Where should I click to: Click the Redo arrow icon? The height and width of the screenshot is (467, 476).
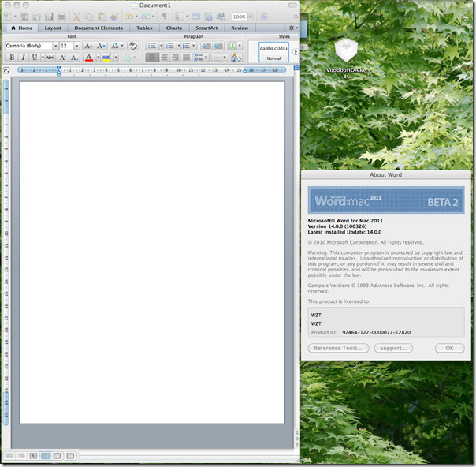click(146, 16)
